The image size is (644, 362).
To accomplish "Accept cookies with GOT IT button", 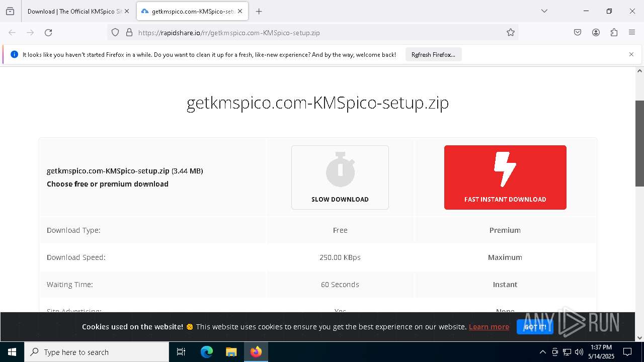I will 535,327.
